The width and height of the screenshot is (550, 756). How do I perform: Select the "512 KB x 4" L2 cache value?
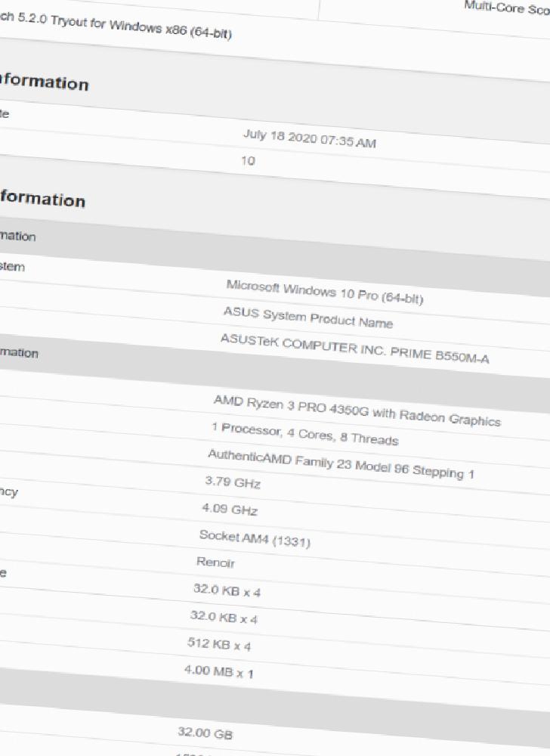[219, 644]
